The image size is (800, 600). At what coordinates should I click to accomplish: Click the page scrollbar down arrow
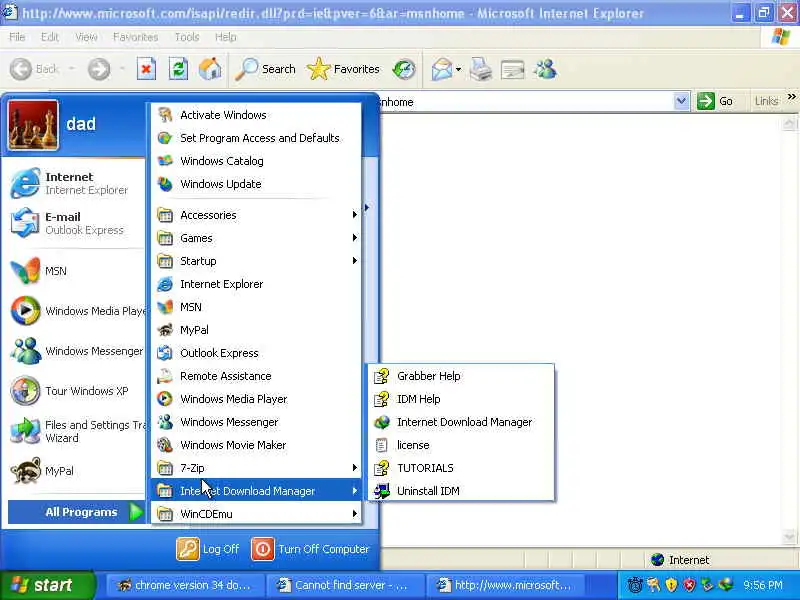(789, 537)
